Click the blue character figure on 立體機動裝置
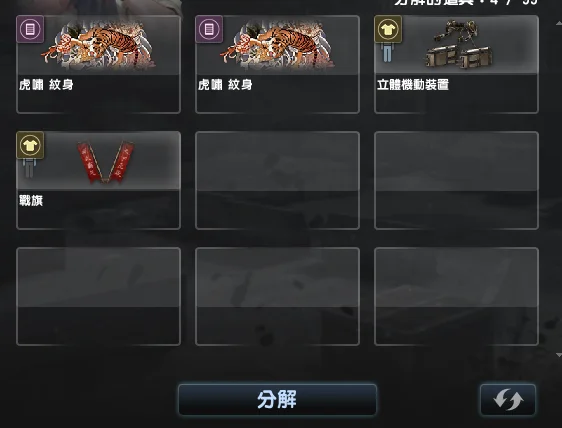 coord(387,53)
